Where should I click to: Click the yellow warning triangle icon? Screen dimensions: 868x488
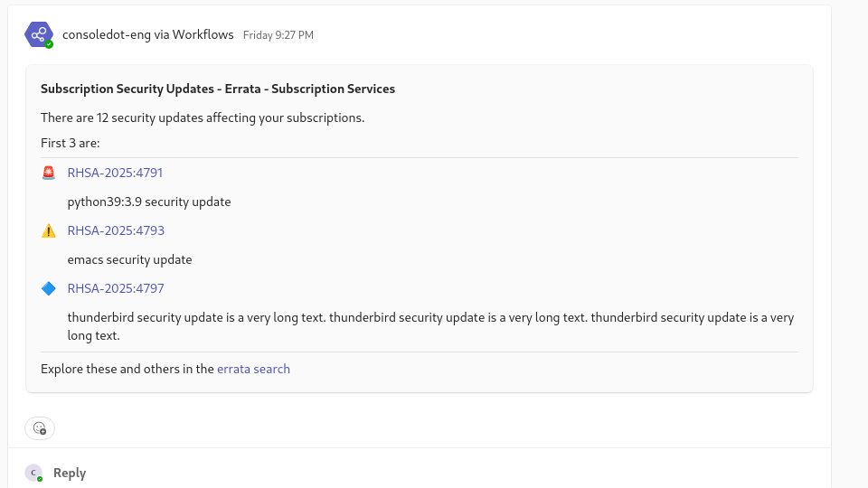click(49, 230)
